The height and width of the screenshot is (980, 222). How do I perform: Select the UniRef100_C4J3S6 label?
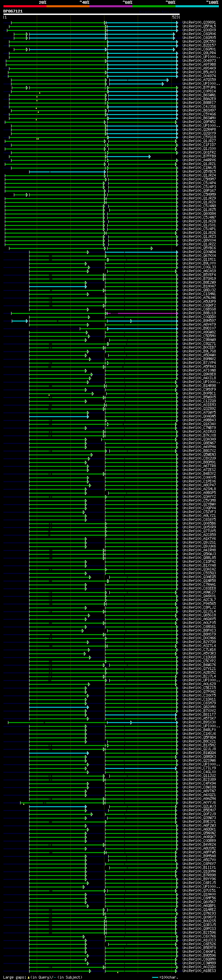[x=199, y=106]
